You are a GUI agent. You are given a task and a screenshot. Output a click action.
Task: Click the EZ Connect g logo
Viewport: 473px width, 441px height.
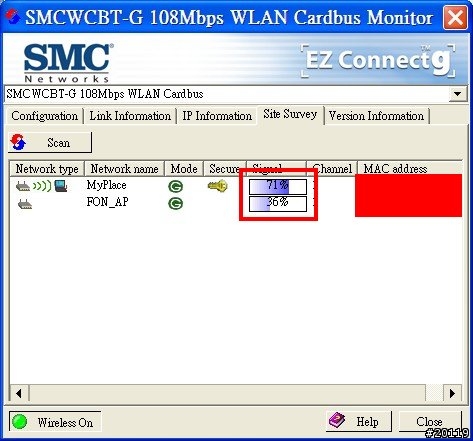click(x=378, y=61)
